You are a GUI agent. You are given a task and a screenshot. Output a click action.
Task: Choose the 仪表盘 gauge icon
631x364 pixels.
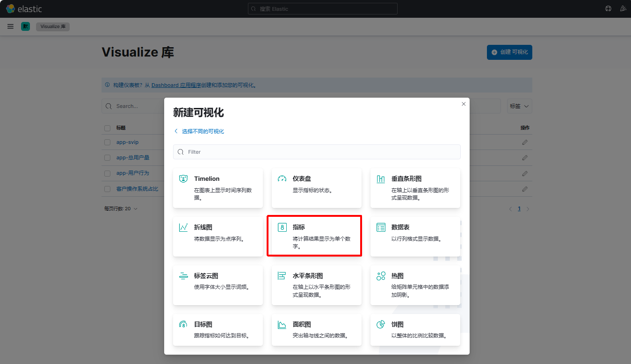tap(282, 179)
